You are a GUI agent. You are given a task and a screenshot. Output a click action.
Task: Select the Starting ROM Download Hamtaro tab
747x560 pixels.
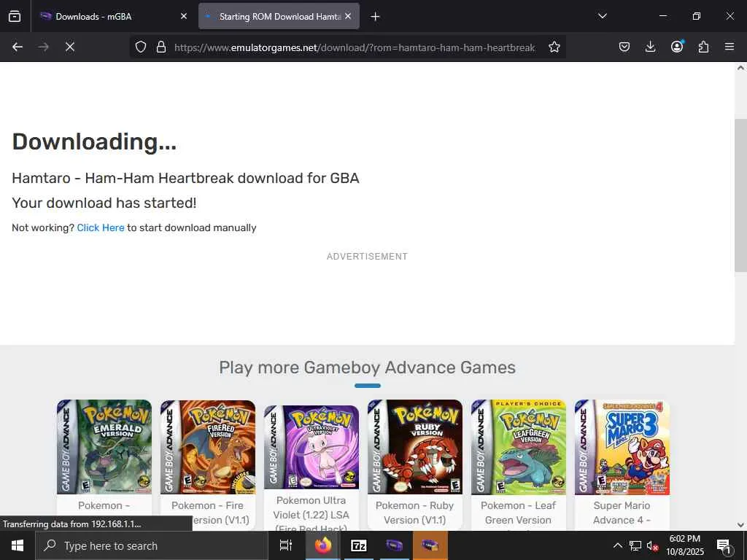279,16
